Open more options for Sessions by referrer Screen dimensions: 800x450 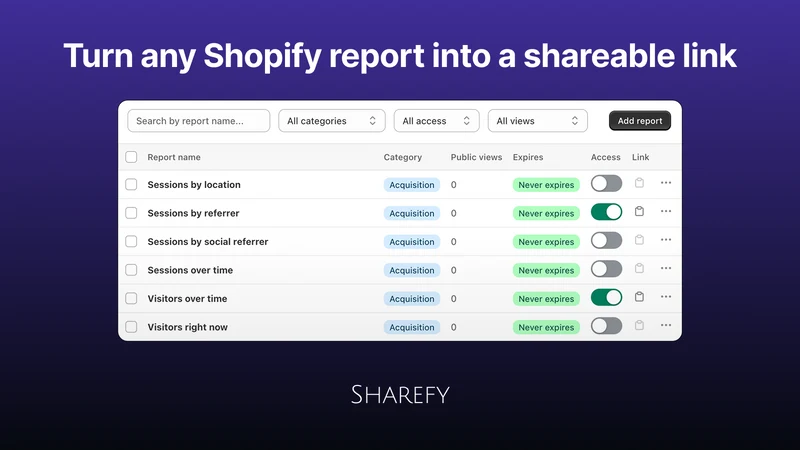(x=666, y=211)
